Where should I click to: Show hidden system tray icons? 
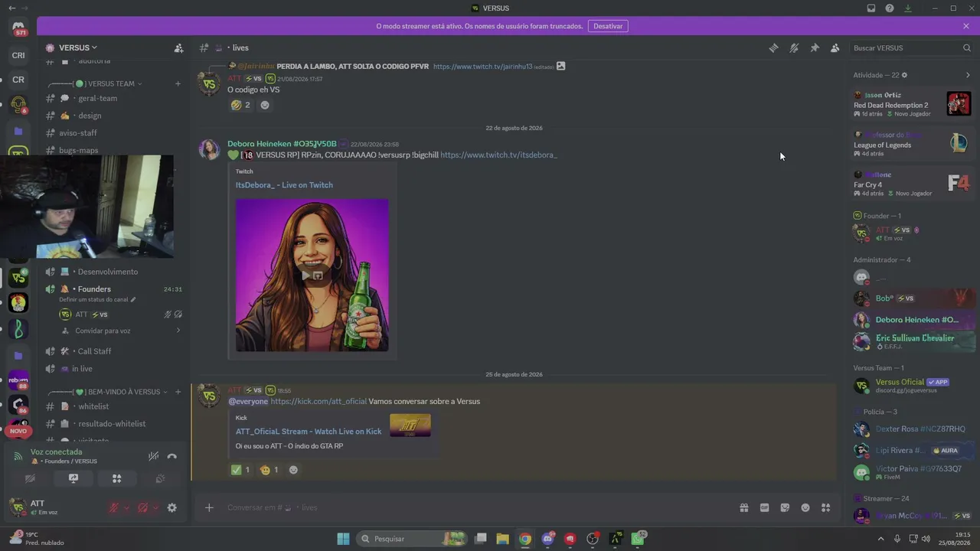pos(880,539)
